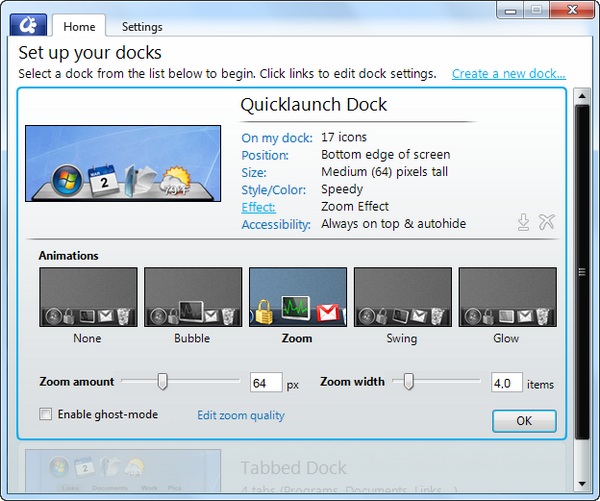Viewport: 600px width, 501px height.
Task: Click the delete dock X icon
Action: (546, 222)
